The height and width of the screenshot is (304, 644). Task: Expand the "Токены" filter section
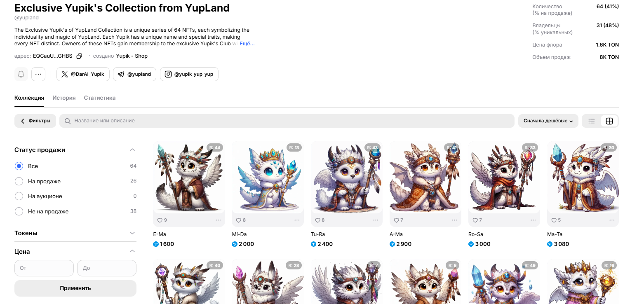click(75, 233)
